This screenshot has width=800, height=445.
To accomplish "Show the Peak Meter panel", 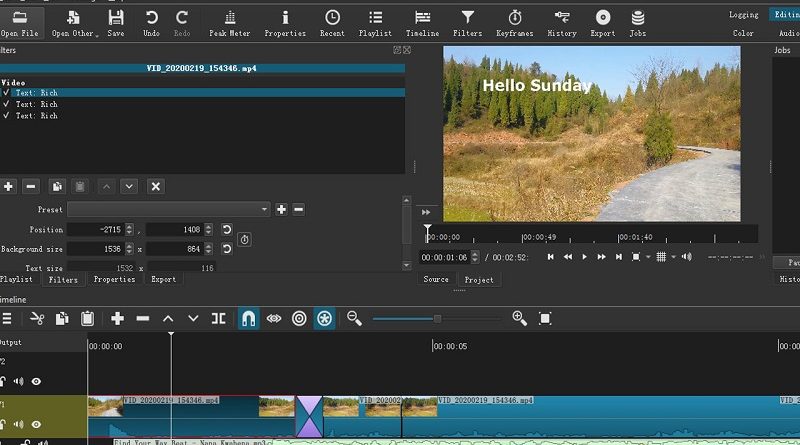I will [x=230, y=23].
